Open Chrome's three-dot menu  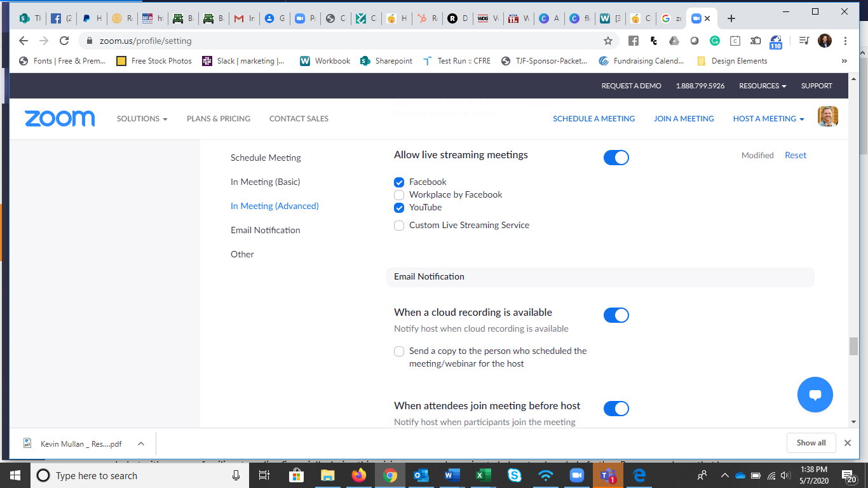click(845, 41)
